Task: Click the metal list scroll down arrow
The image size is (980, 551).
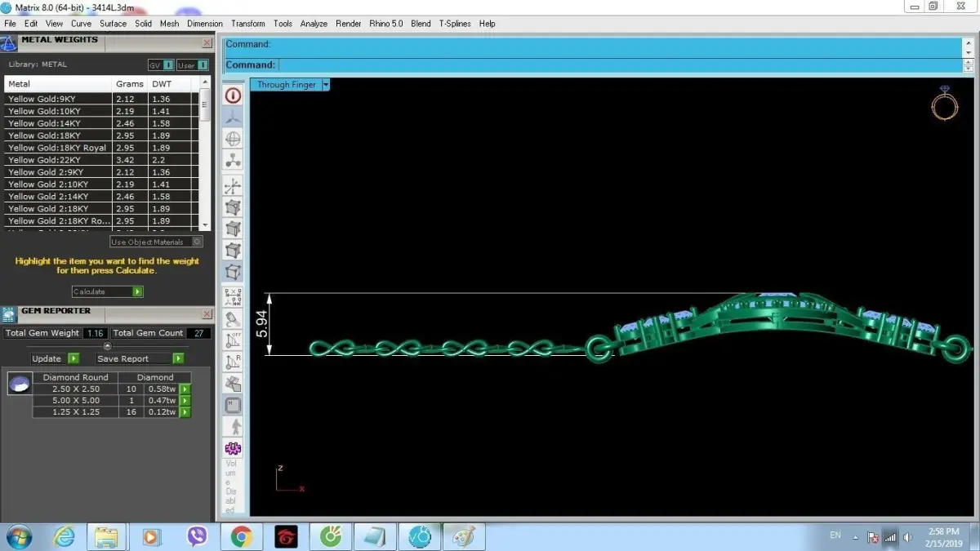Action: tap(205, 225)
